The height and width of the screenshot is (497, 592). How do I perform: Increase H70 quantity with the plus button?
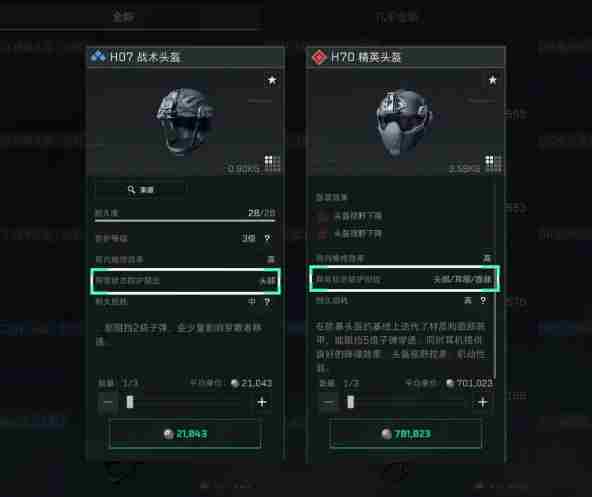(x=483, y=402)
